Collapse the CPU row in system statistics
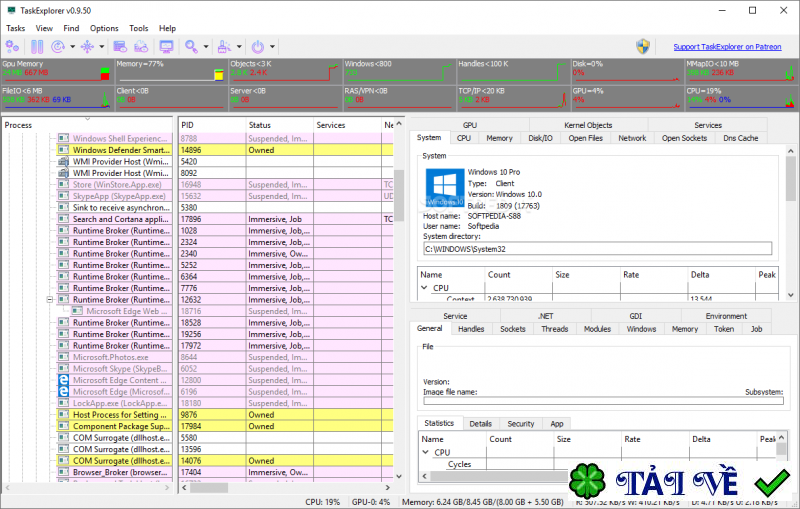This screenshot has height=509, width=800. tap(424, 288)
